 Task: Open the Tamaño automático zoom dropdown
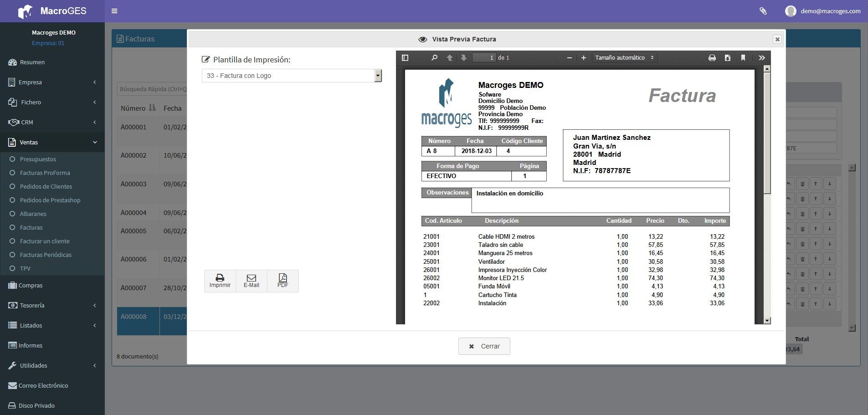coord(624,58)
